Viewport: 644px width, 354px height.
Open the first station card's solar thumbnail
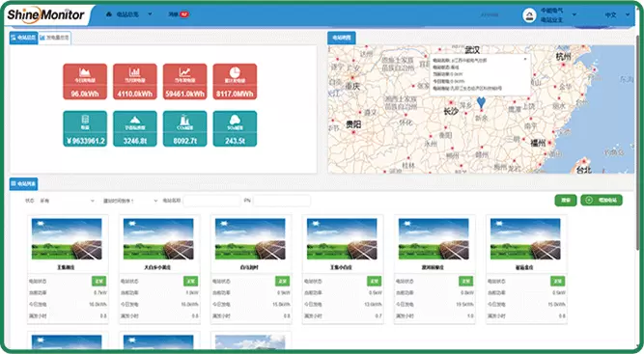tap(67, 239)
